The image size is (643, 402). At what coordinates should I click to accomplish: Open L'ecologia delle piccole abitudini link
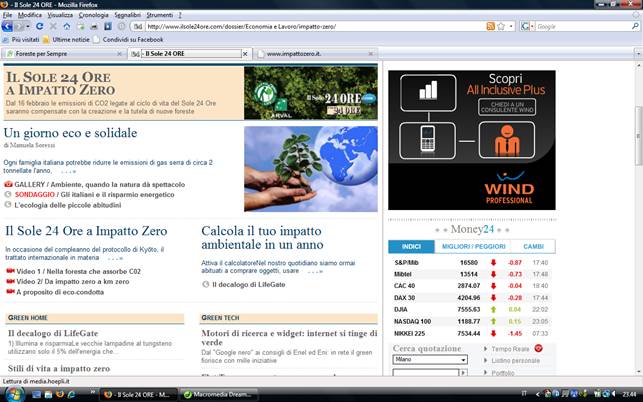pos(68,205)
